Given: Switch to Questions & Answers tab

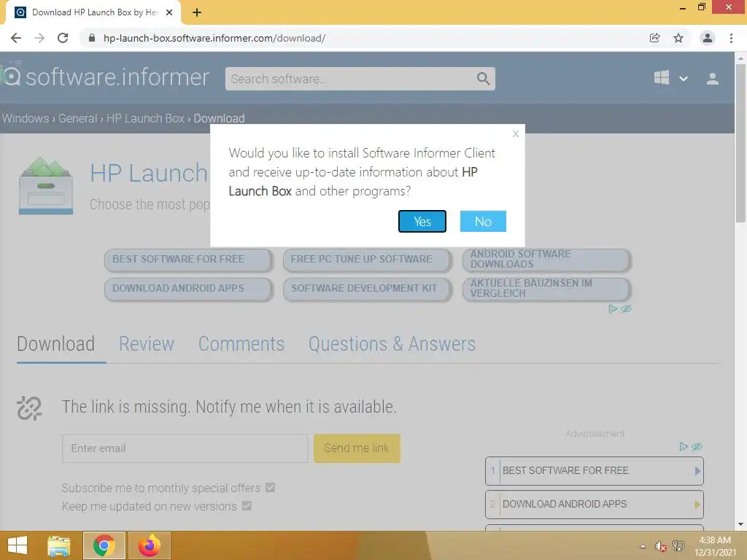Looking at the screenshot, I should 392,344.
